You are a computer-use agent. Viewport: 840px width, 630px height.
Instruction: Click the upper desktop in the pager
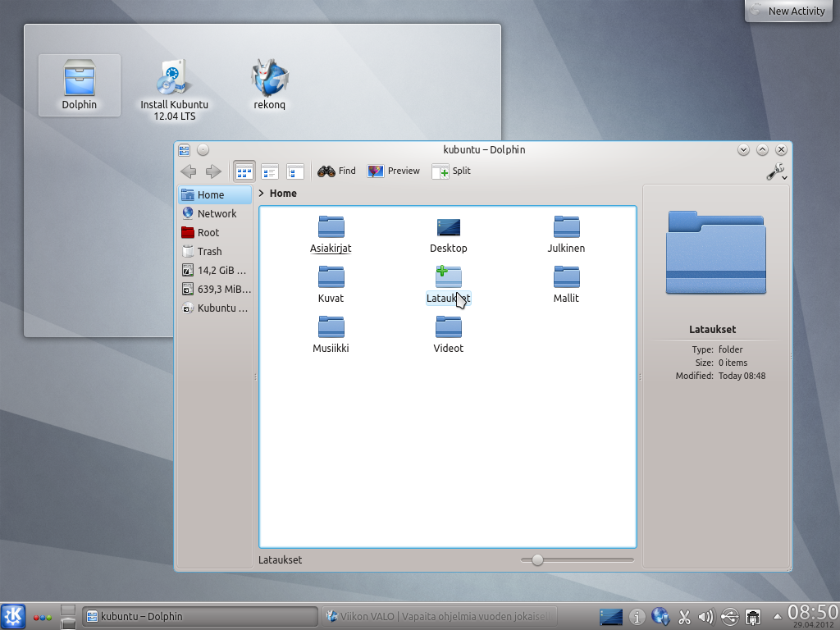[68, 610]
